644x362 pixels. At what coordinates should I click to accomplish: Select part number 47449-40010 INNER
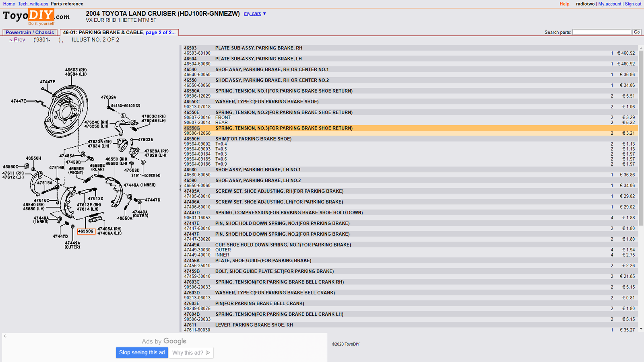tap(197, 255)
